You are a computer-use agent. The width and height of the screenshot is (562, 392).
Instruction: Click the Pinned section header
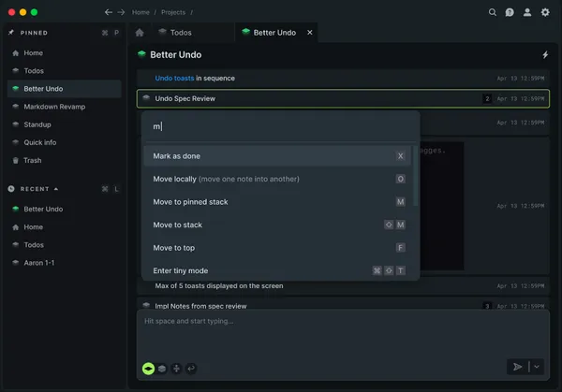[x=34, y=33]
